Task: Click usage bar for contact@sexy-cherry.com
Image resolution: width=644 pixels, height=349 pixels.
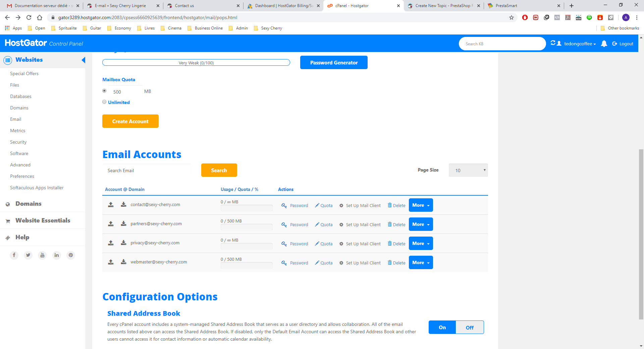Action: click(x=247, y=208)
